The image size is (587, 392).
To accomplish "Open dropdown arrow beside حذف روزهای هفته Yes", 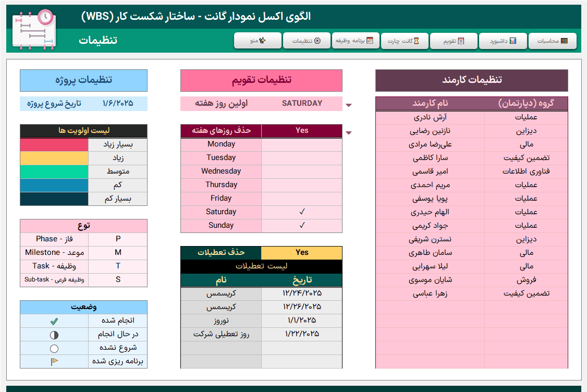I will [349, 133].
